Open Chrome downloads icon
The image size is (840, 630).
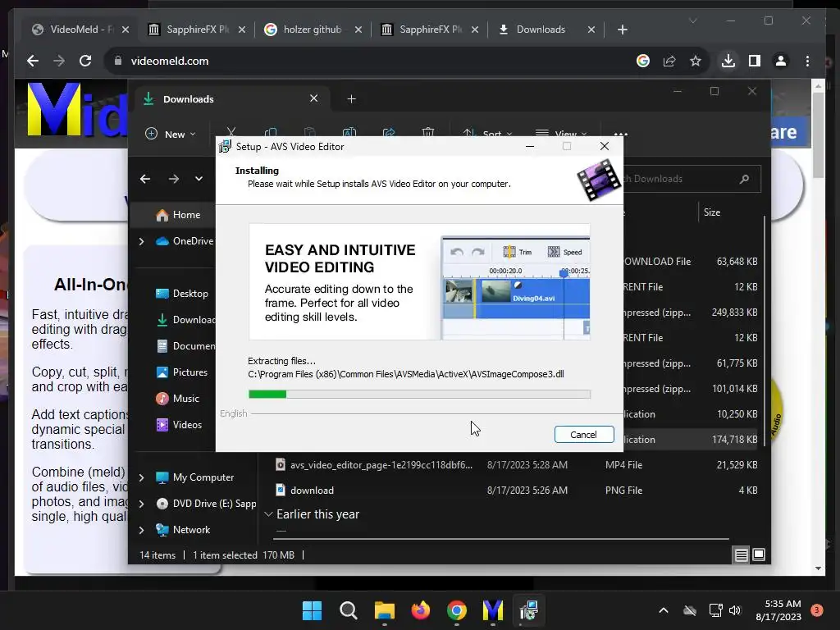pyautogui.click(x=728, y=61)
